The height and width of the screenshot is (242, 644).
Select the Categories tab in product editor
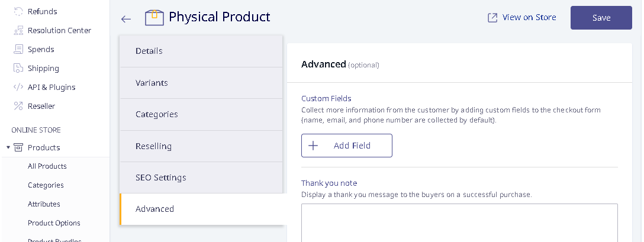click(201, 114)
